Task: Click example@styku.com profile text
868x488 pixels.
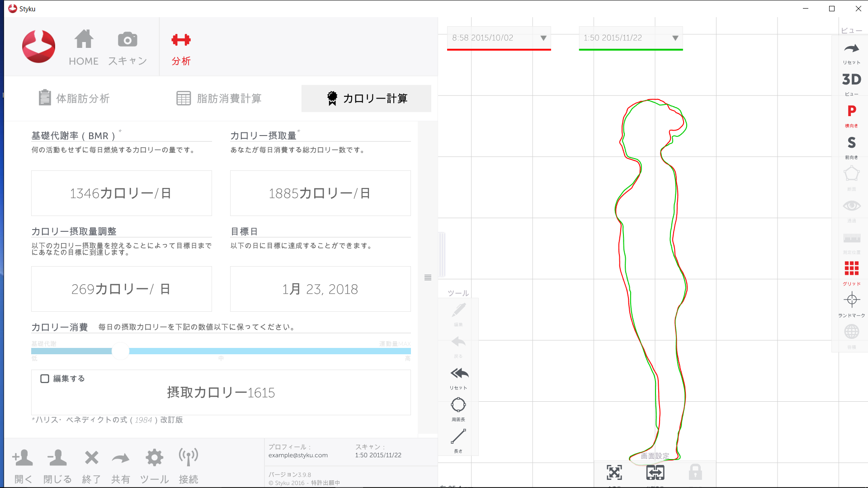Action: tap(298, 455)
